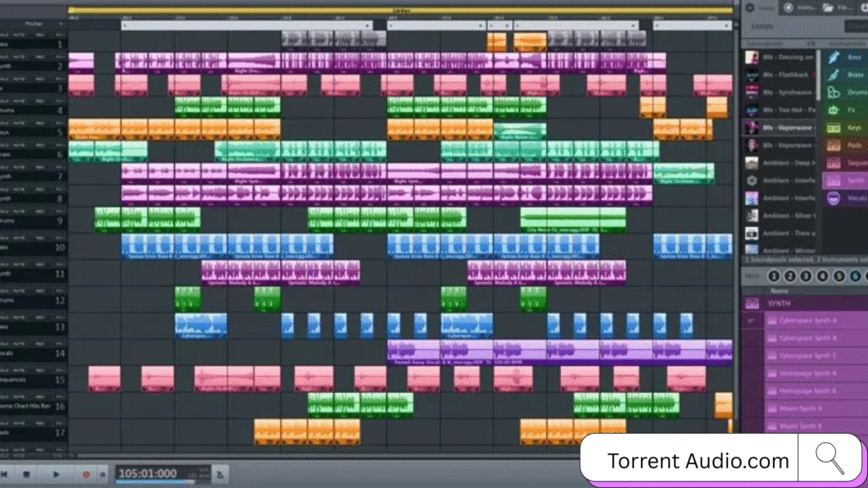Select the Keys instrument icon
Screen dimensions: 868x488
point(835,128)
